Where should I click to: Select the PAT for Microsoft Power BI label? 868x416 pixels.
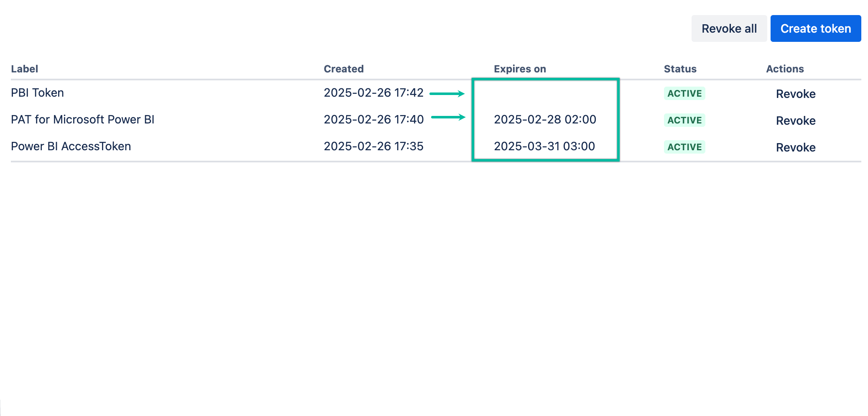[x=82, y=120]
